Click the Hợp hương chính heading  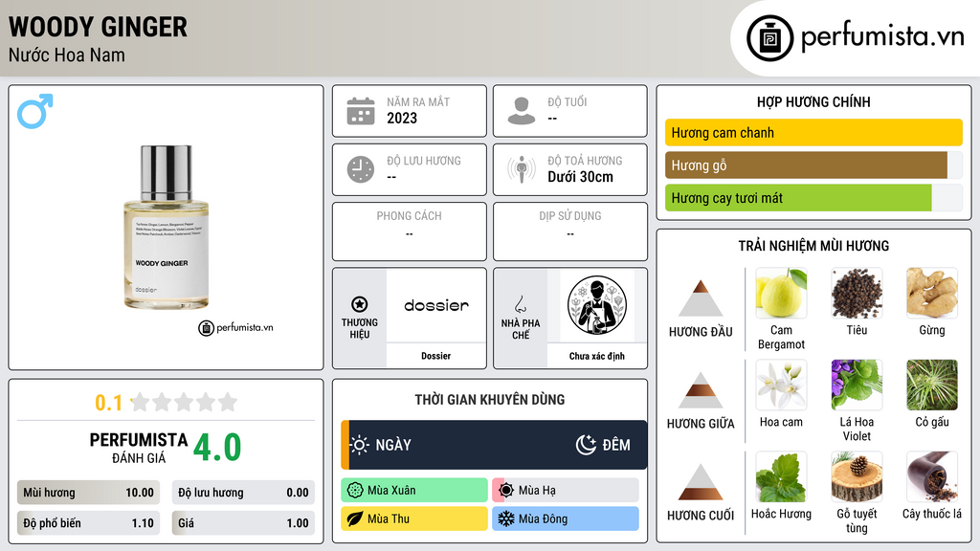coord(813,101)
